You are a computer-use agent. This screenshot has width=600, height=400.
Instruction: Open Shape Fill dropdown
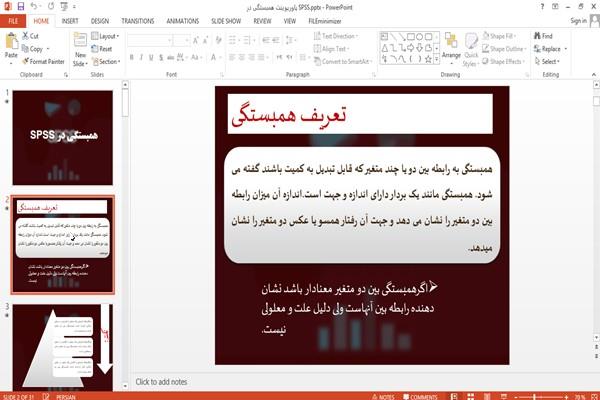[499, 36]
